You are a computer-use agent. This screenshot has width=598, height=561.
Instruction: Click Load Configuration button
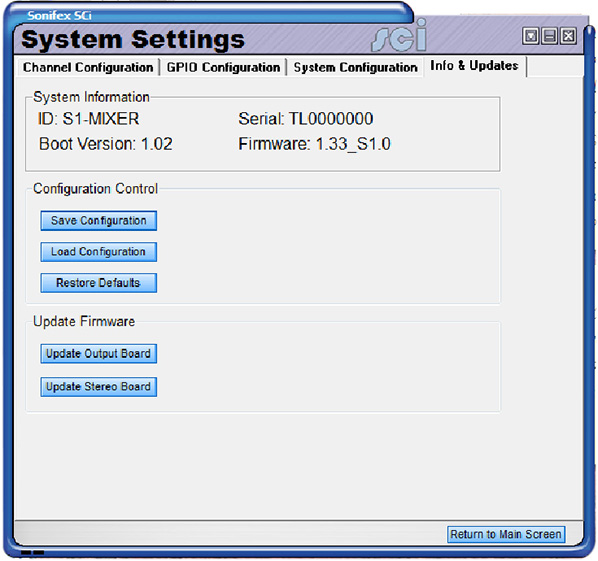[99, 252]
